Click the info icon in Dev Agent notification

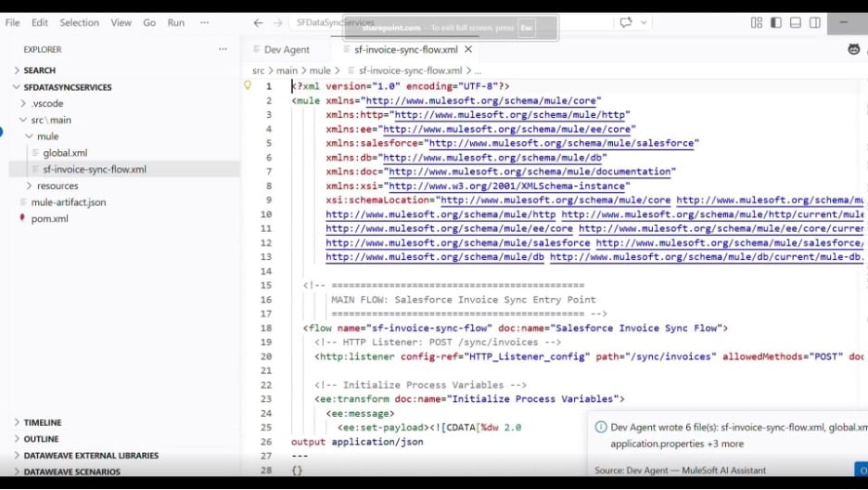601,428
